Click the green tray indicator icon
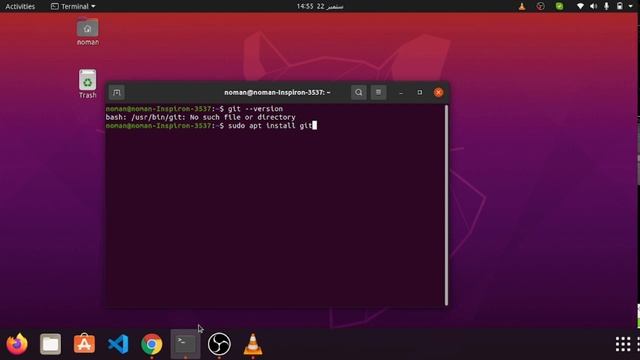This screenshot has width=640, height=360. point(559,6)
